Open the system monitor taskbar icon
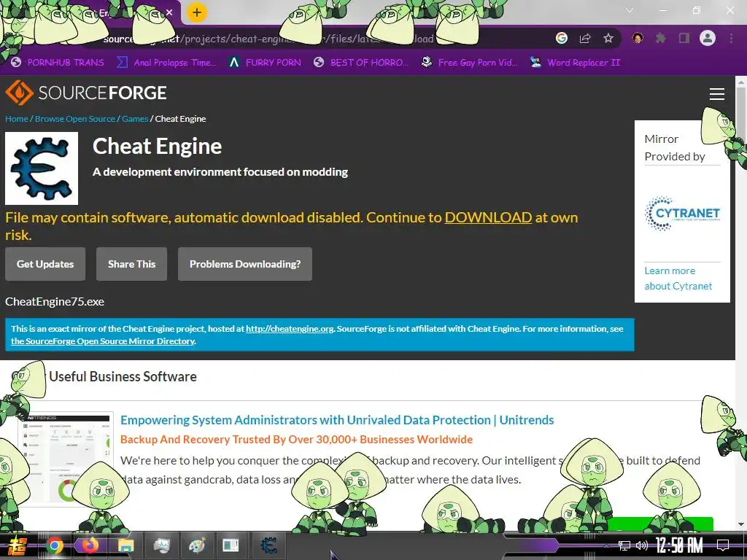Image resolution: width=747 pixels, height=560 pixels. tap(161, 545)
